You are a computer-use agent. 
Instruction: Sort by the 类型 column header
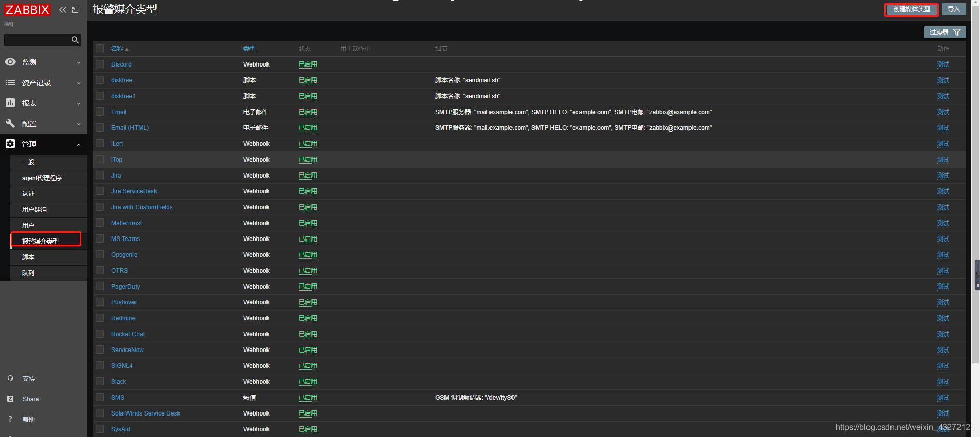click(250, 49)
